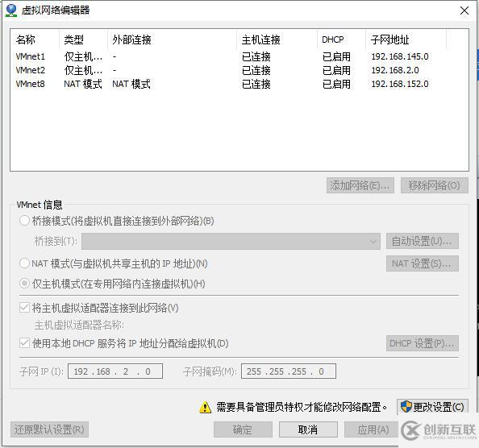
Task: Open the 桥接到 dropdown list
Action: coord(231,242)
